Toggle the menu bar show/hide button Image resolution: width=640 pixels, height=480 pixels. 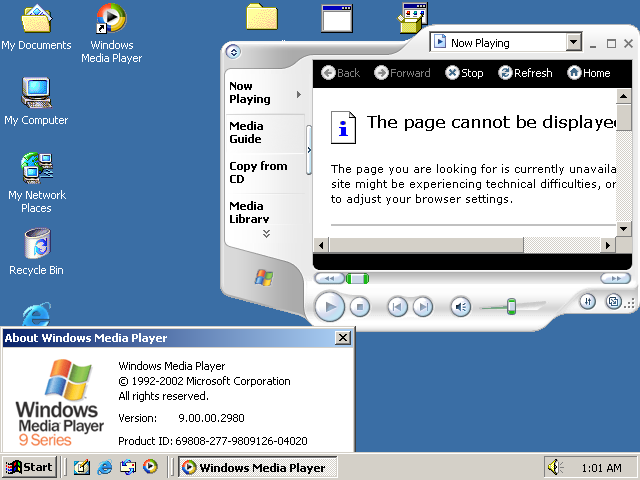233,52
